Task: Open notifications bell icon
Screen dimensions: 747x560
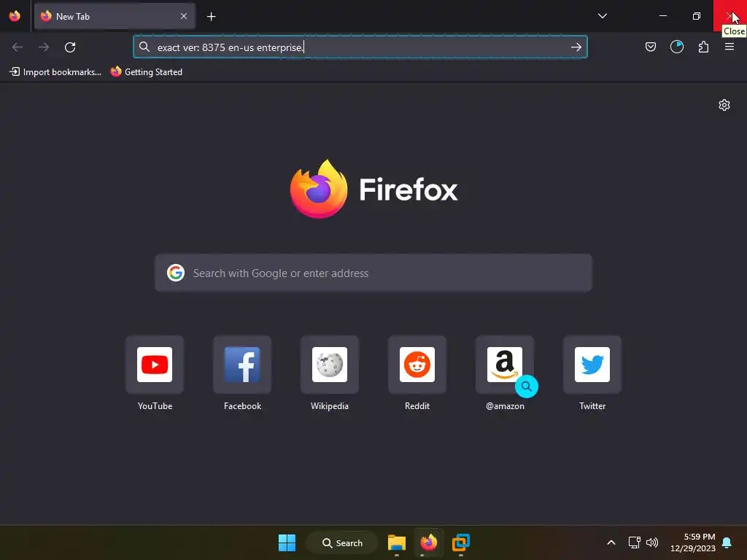Action: [x=727, y=542]
